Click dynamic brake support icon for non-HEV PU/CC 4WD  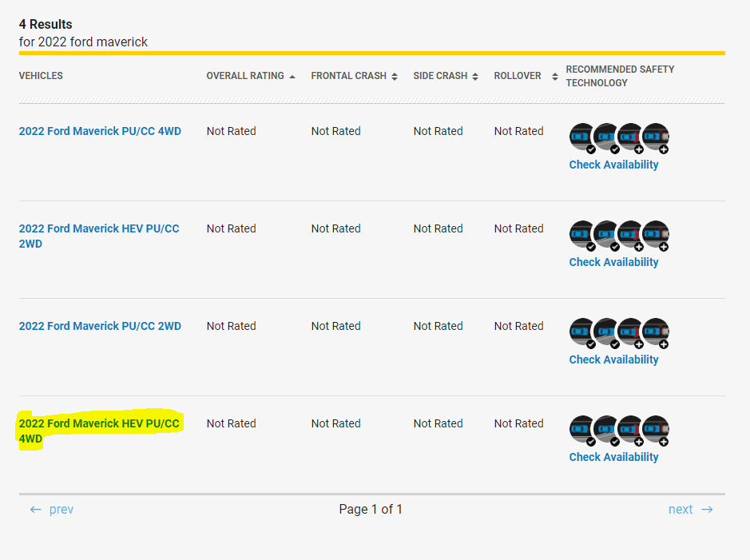coord(655,137)
